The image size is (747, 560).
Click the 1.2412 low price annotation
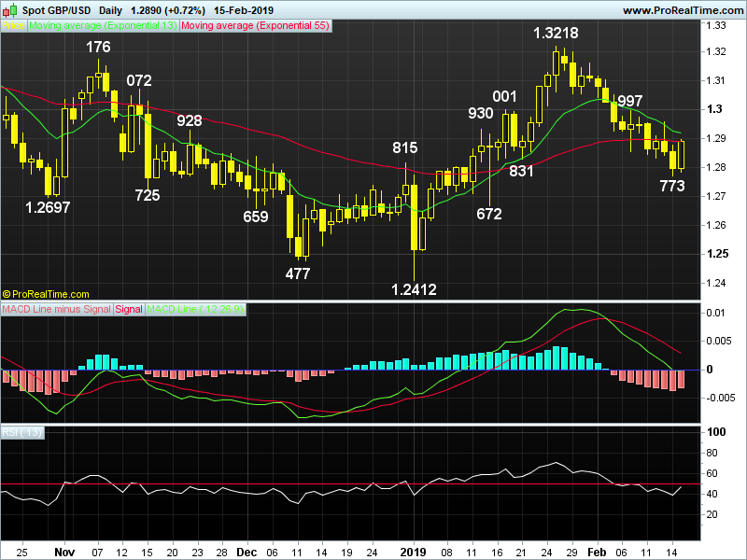tap(414, 289)
